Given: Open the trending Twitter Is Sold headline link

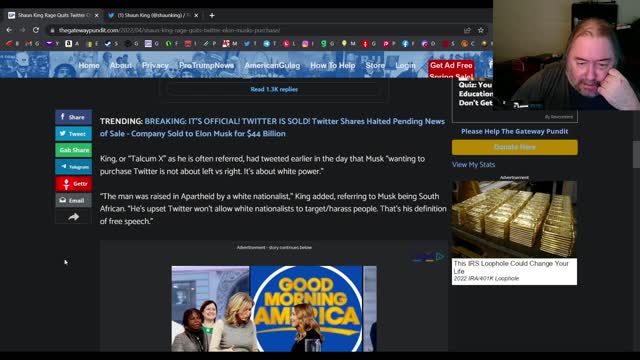Looking at the screenshot, I should (x=272, y=127).
